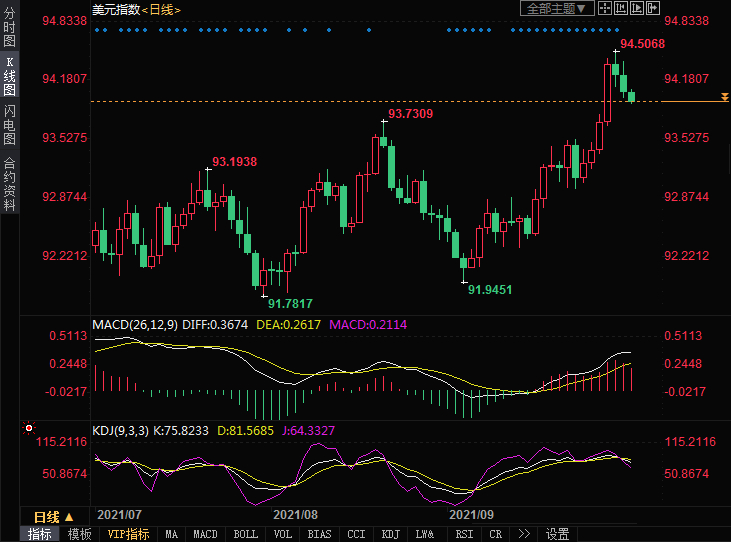Select the 闪电图 side tab
The height and width of the screenshot is (542, 731).
click(x=9, y=123)
